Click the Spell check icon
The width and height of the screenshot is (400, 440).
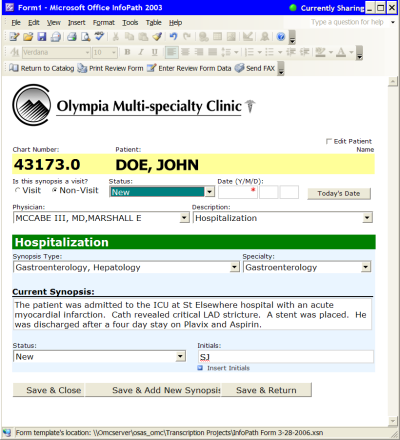click(99, 36)
